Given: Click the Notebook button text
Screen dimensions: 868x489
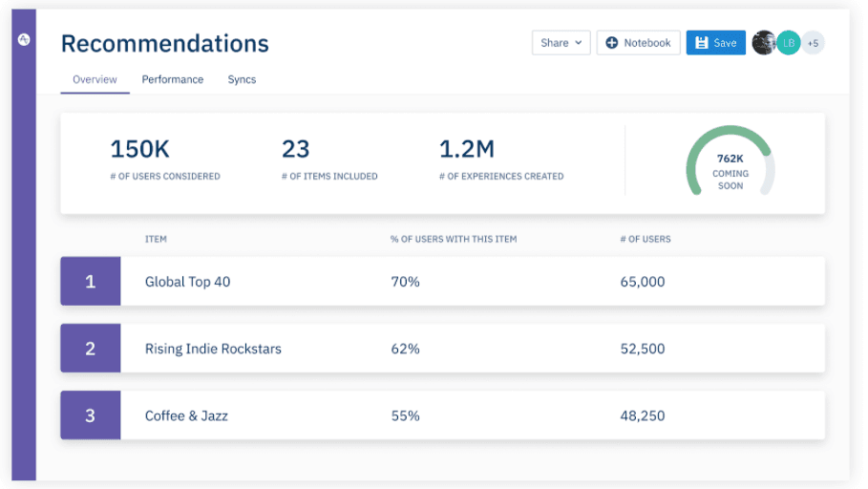Looking at the screenshot, I should coord(647,43).
